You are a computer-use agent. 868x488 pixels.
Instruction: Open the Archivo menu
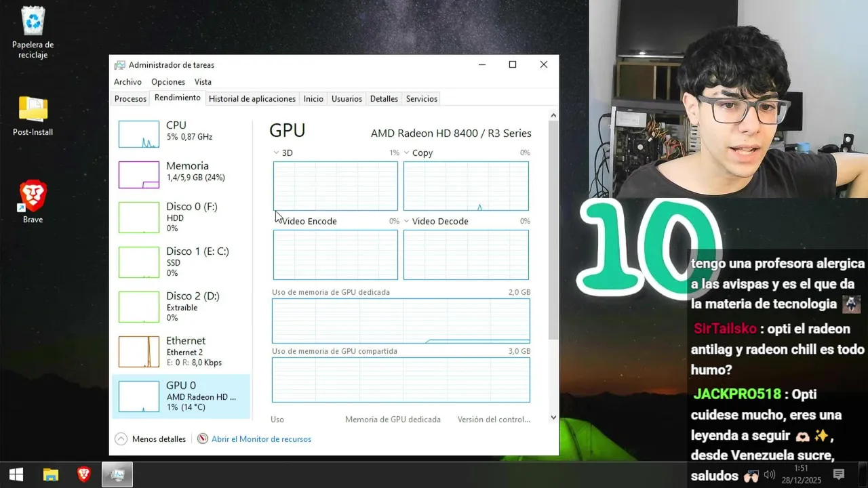coord(127,82)
